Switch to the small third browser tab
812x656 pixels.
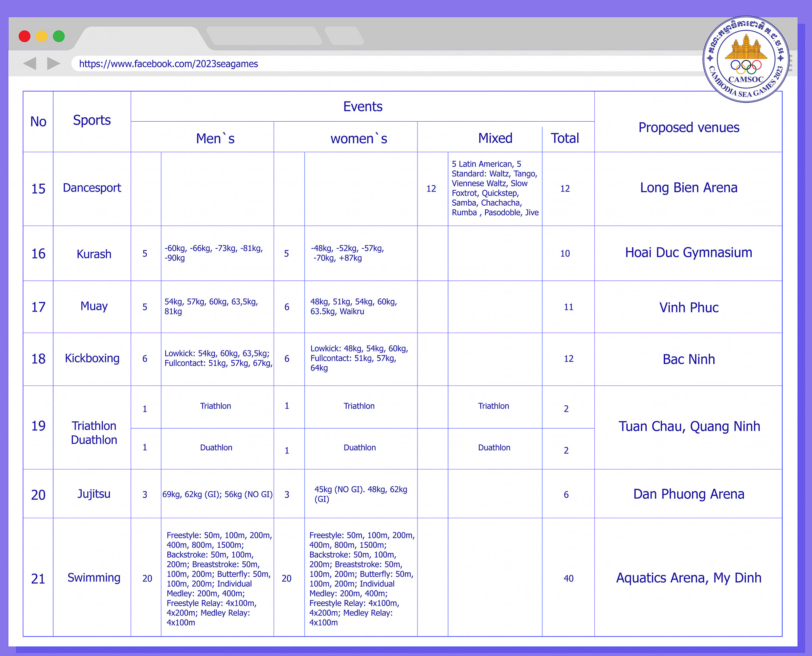coord(344,36)
